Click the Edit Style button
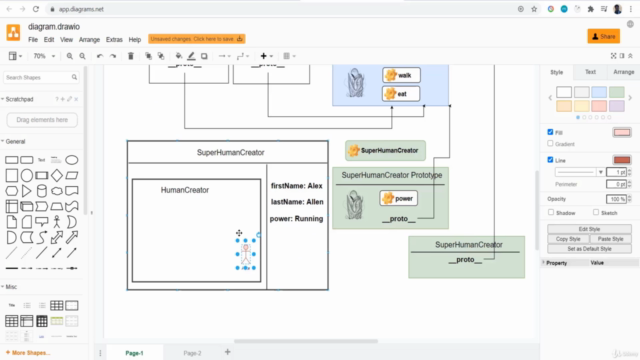This screenshot has width=640, height=360. (589, 229)
